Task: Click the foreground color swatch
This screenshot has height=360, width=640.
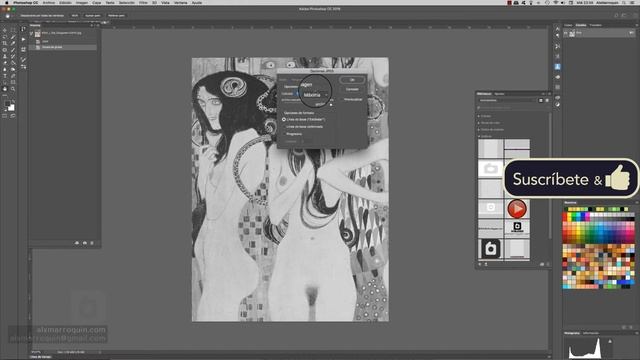Action: point(7,104)
